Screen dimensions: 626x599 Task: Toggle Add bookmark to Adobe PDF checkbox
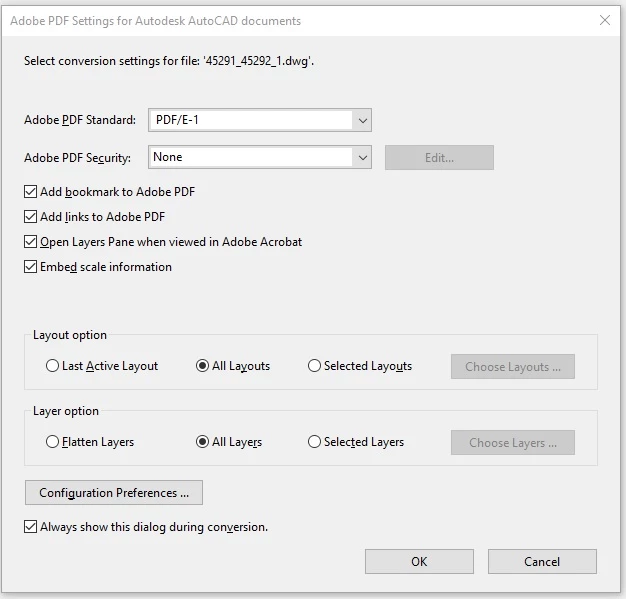point(30,192)
